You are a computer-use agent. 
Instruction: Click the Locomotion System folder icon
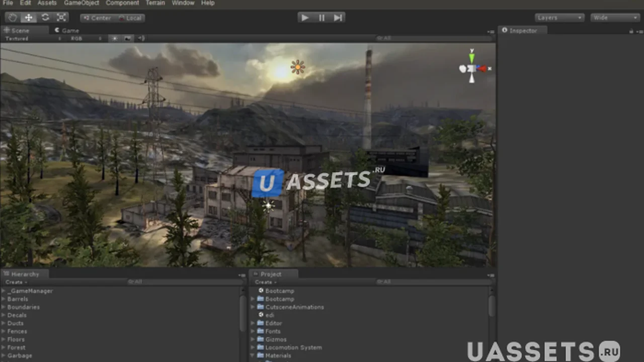(x=261, y=347)
